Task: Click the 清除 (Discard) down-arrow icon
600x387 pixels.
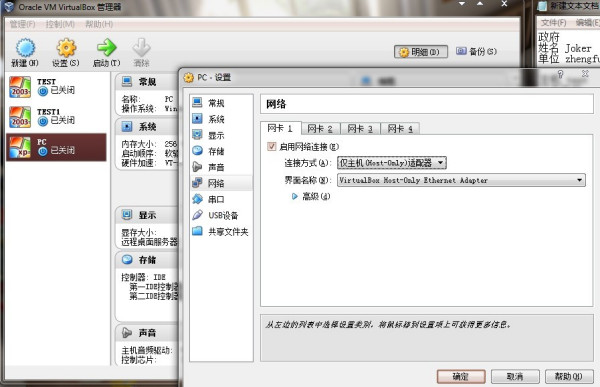Action: click(141, 47)
